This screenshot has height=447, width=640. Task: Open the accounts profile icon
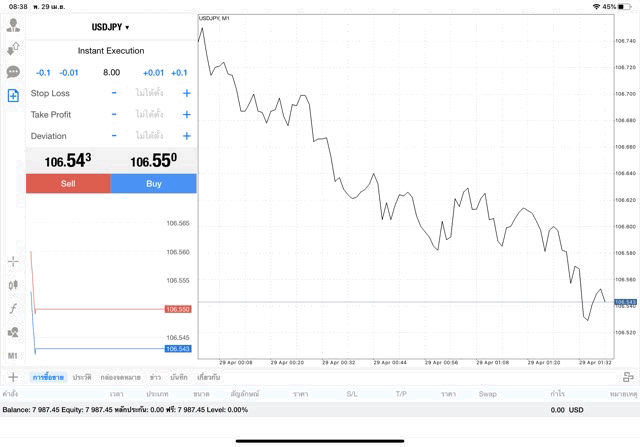click(x=13, y=25)
